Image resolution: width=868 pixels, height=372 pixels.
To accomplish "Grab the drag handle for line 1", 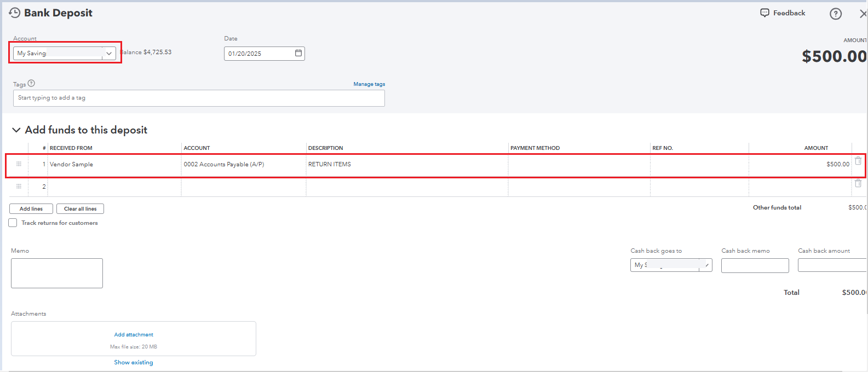I will click(x=19, y=164).
